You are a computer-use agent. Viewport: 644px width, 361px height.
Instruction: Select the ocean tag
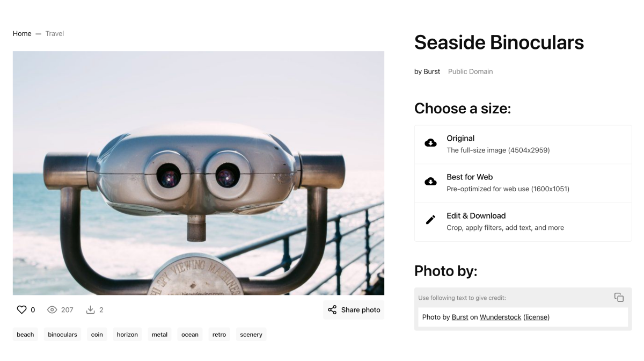(x=190, y=335)
